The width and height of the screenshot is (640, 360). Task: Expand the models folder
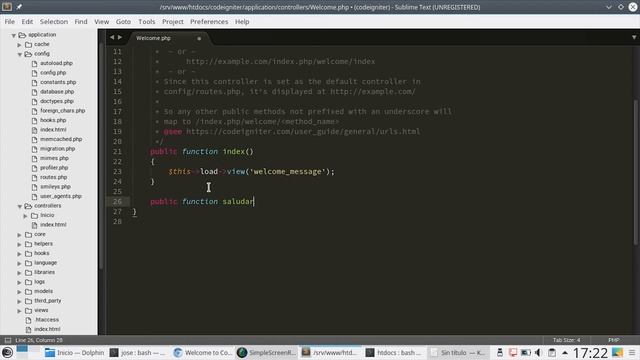click(x=20, y=292)
